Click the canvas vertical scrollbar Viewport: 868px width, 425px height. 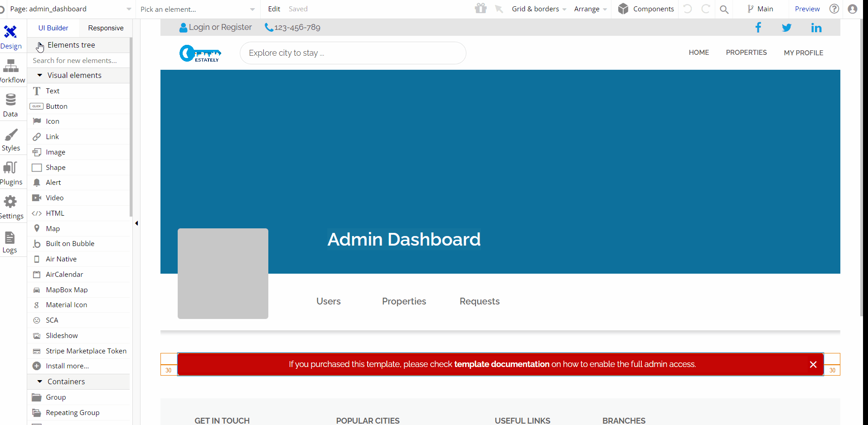coord(862,168)
